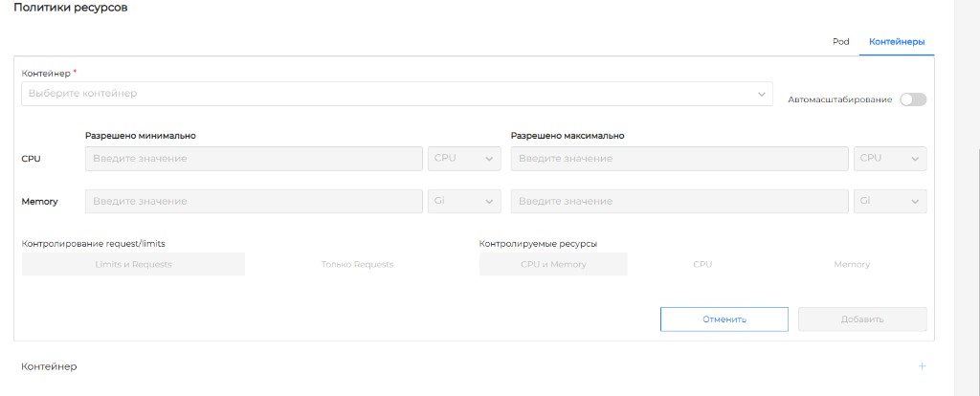Switch to the Контейнеры tab
Viewport: 980px width, 396px height.
[x=897, y=42]
